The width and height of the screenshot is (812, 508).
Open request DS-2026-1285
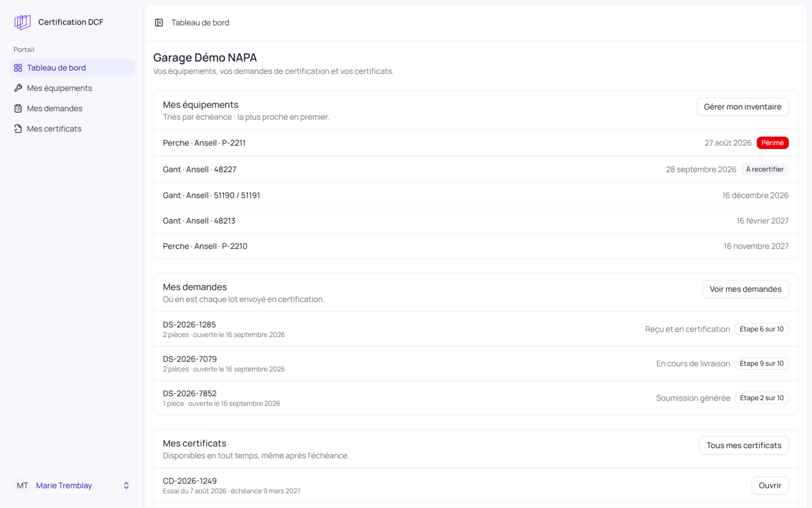[x=476, y=329]
